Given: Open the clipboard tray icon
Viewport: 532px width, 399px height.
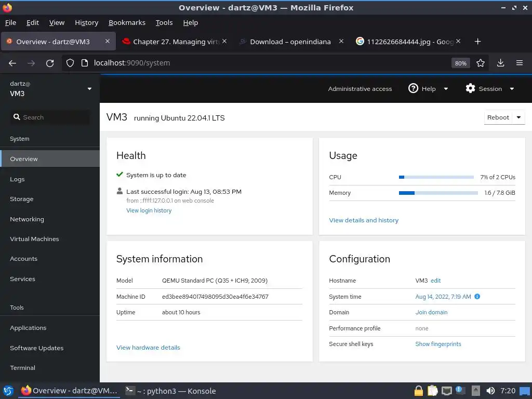Looking at the screenshot, I should tap(433, 391).
